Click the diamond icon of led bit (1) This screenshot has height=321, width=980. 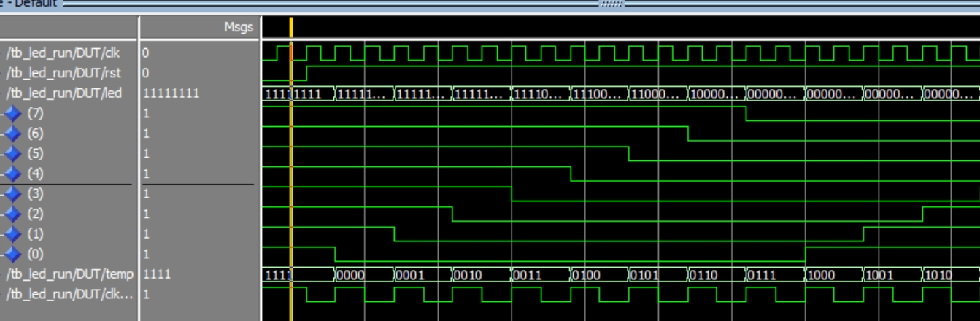(x=13, y=234)
